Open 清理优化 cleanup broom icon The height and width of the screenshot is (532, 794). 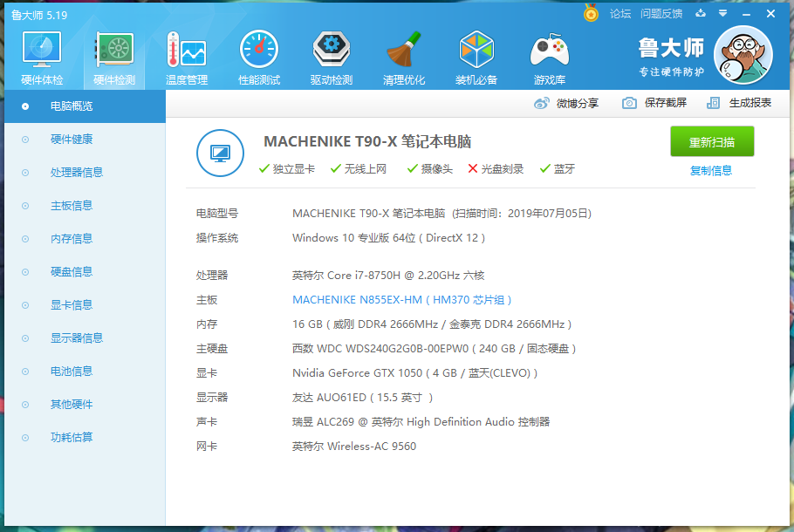click(404, 58)
